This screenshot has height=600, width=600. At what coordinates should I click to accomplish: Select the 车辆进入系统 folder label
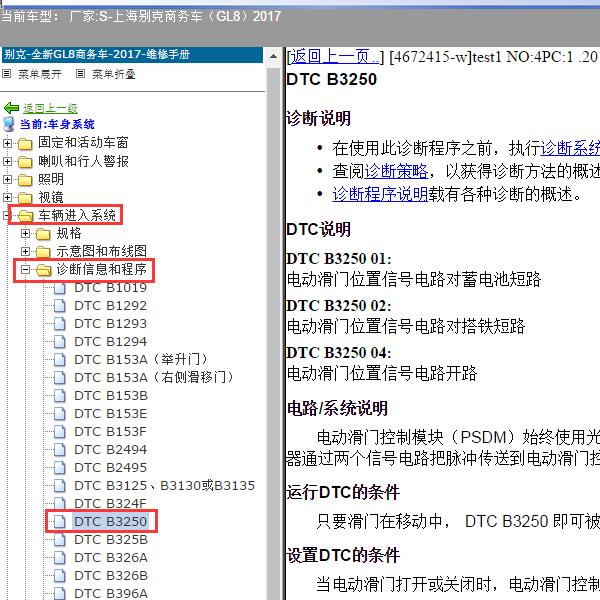tap(77, 215)
